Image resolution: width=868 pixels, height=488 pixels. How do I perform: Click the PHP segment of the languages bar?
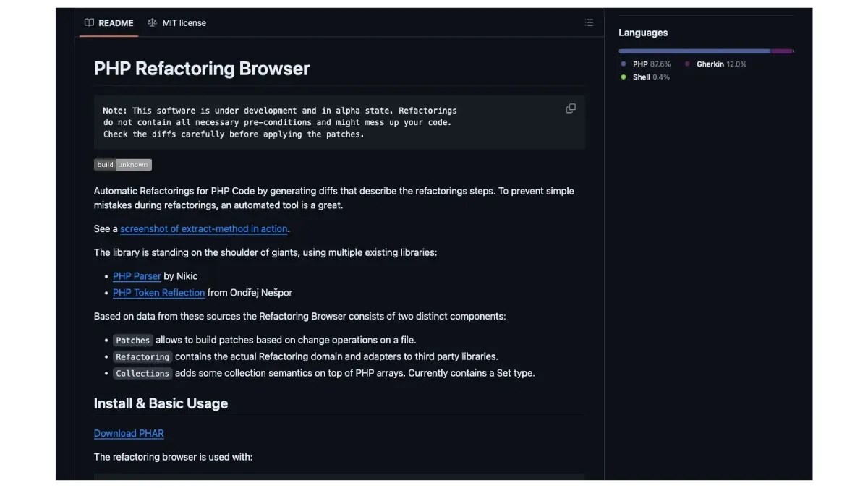click(x=694, y=51)
